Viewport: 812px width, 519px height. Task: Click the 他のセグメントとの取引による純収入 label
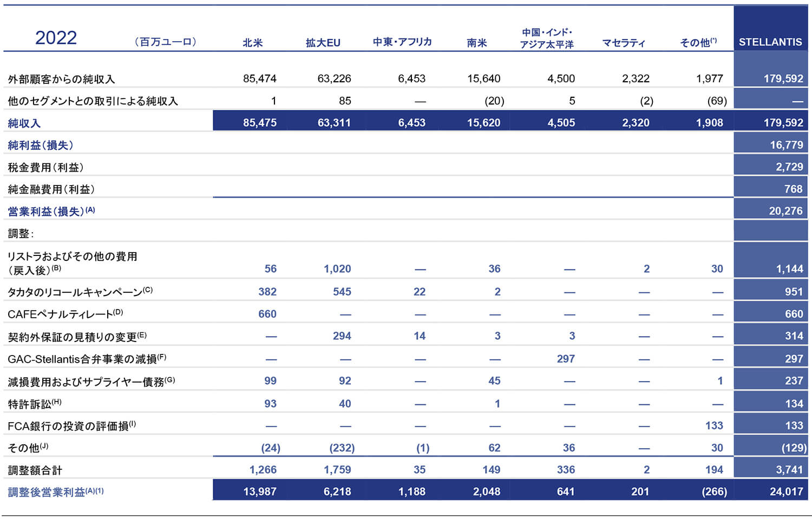tap(93, 101)
